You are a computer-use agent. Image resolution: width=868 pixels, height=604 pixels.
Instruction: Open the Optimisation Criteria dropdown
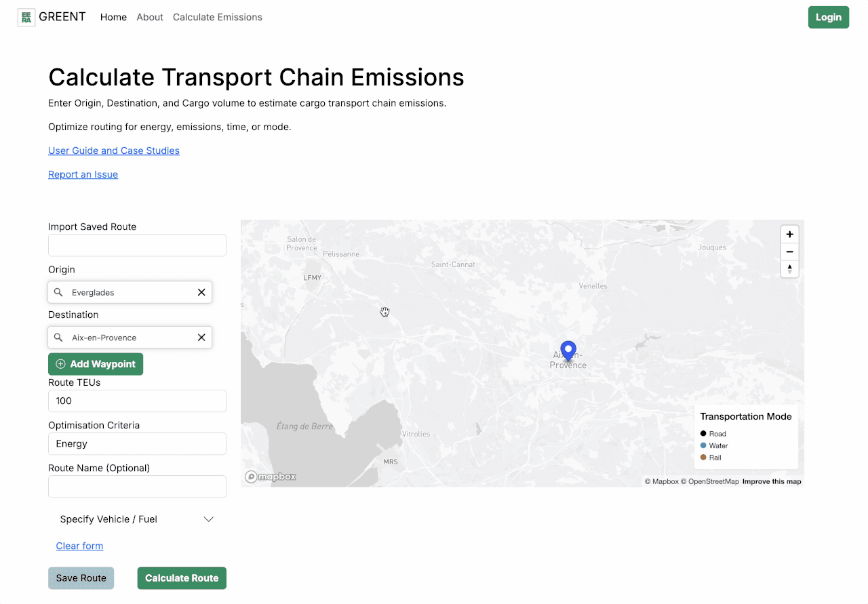point(137,443)
